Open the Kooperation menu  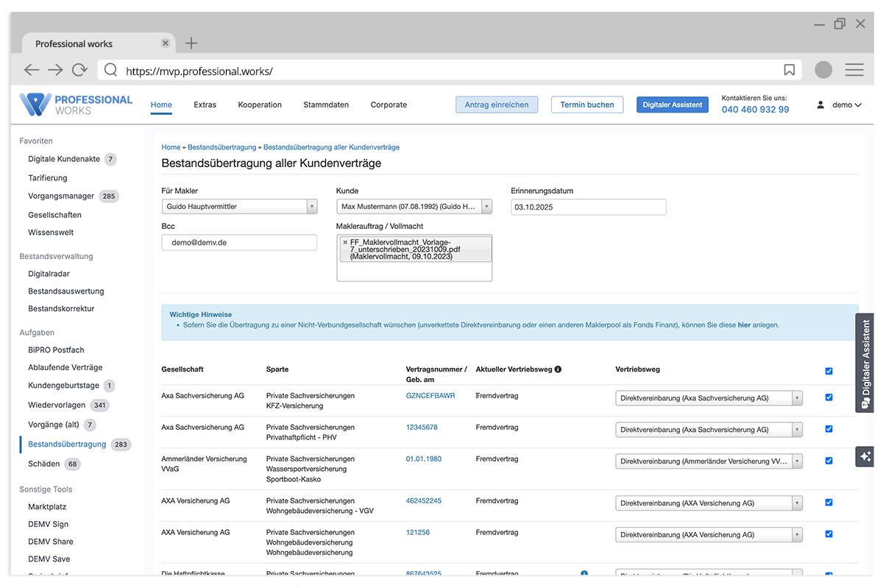pos(260,105)
